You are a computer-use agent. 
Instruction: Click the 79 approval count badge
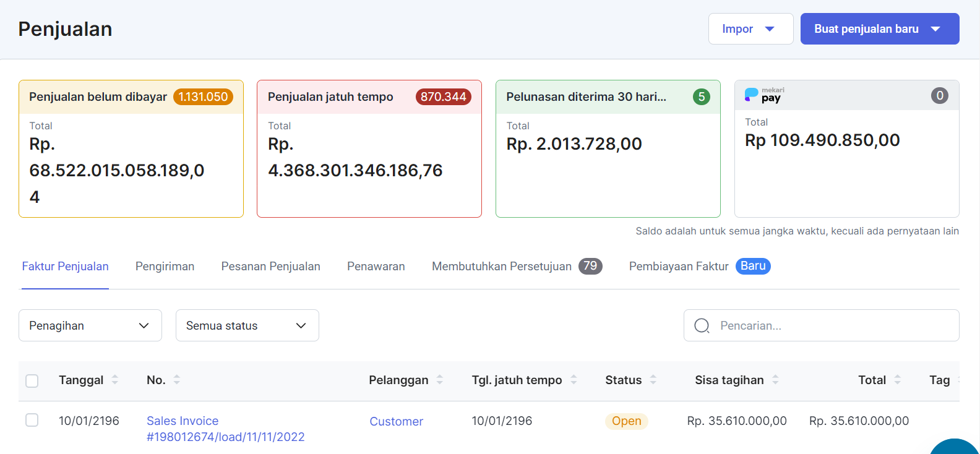click(x=590, y=266)
